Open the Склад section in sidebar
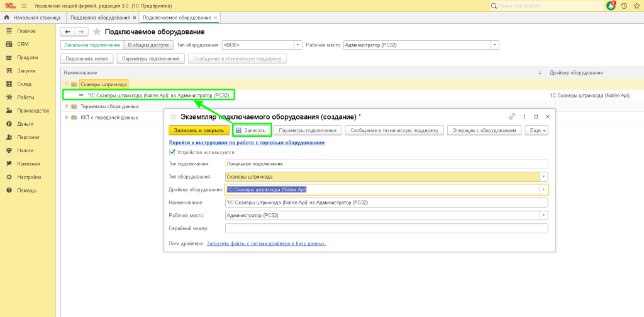This screenshot has width=644, height=317. click(25, 84)
